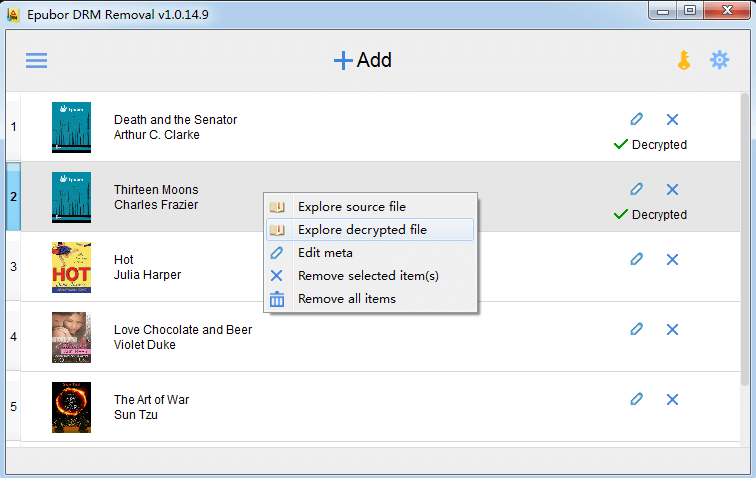The height and width of the screenshot is (478, 756).
Task: Click Thirteen Moons cover thumbnail
Action: pyautogui.click(x=71, y=197)
